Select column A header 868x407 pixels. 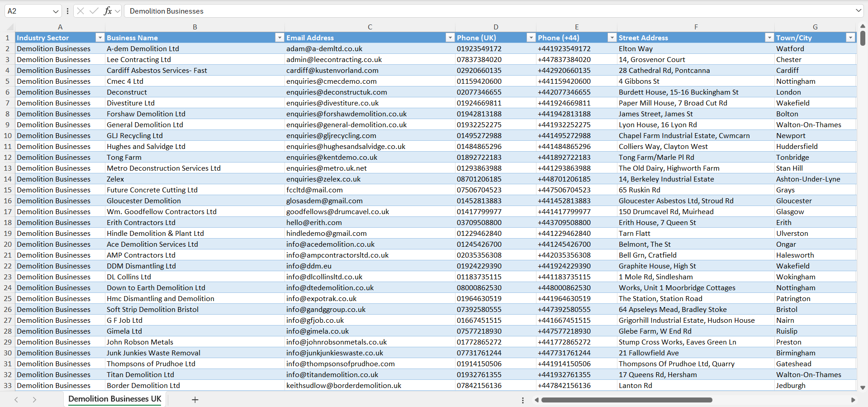coord(60,27)
